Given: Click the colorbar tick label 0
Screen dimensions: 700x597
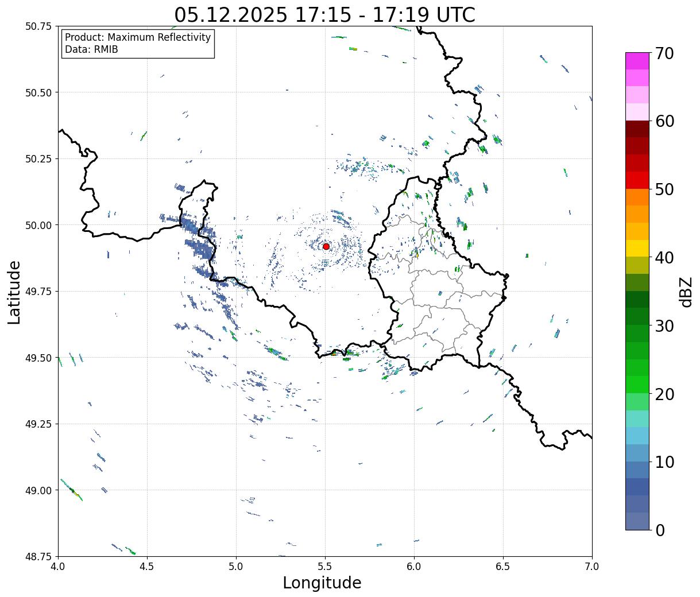Looking at the screenshot, I should (660, 530).
